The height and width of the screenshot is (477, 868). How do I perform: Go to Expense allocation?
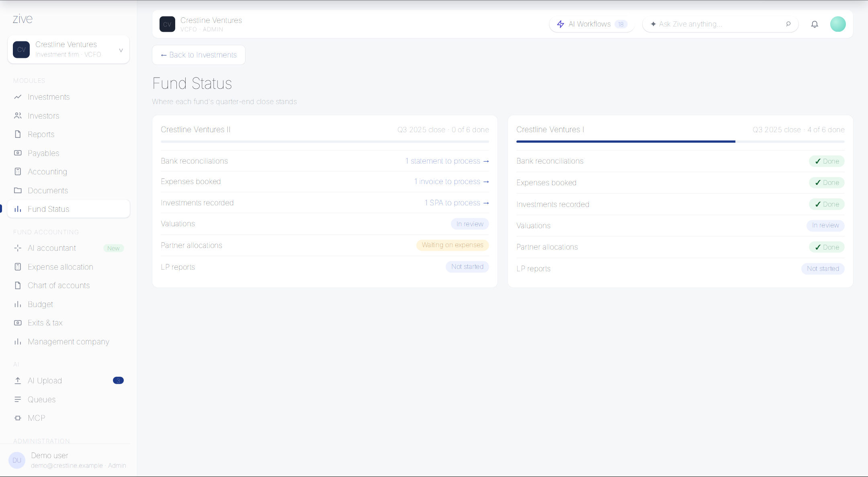point(68,267)
